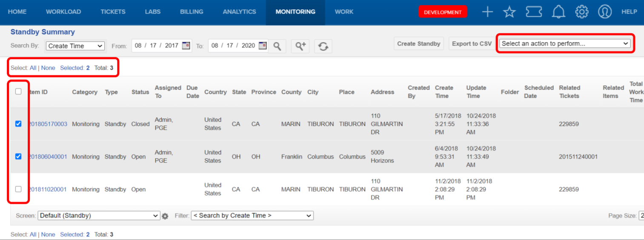Click the red DEVELOPMENT button
Screen dimensions: 644x240
443,12
